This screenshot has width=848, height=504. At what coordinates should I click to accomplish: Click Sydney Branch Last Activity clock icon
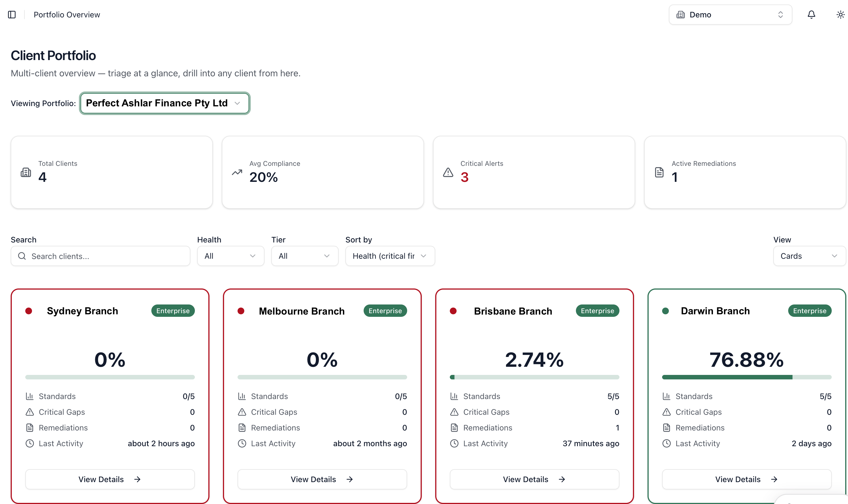pyautogui.click(x=29, y=443)
